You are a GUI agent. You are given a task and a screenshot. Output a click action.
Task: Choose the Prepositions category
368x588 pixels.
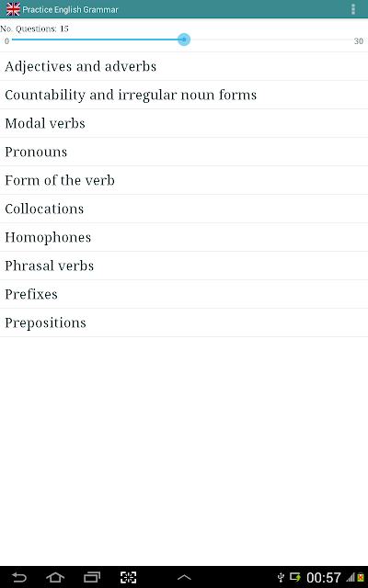[184, 322]
